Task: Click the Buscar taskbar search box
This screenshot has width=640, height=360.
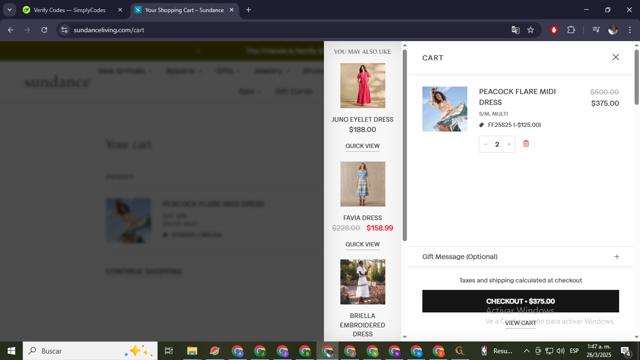Action: point(90,351)
